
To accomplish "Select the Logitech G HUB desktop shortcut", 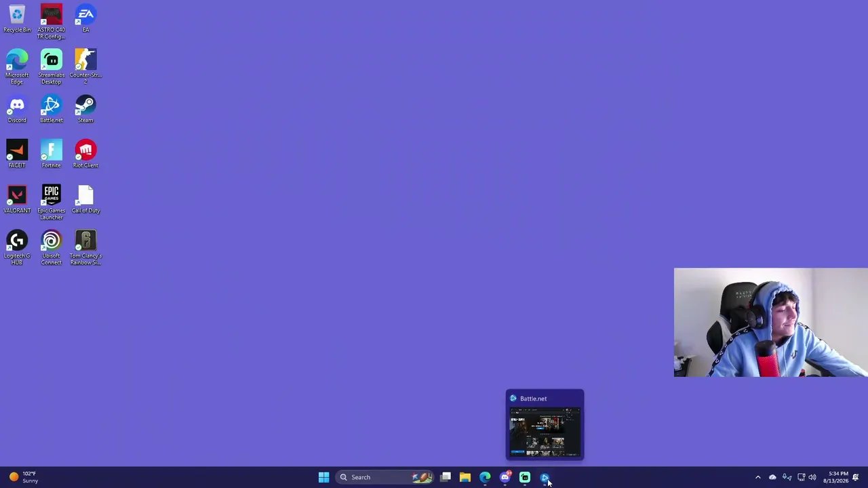I will [x=17, y=248].
